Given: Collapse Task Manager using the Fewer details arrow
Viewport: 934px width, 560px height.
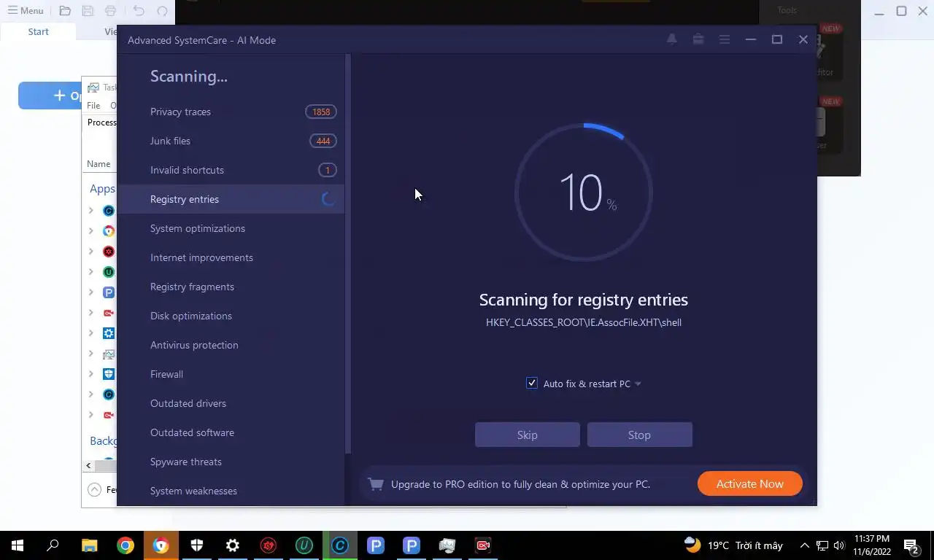Looking at the screenshot, I should click(x=94, y=490).
